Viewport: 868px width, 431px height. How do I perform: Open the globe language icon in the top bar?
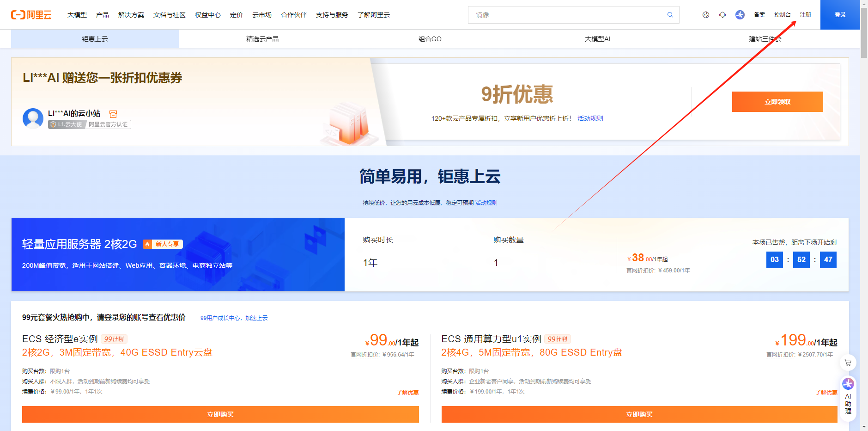coord(705,14)
